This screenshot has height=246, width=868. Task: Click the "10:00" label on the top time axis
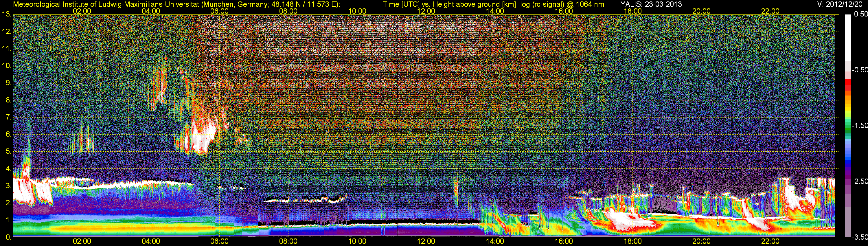pos(357,11)
